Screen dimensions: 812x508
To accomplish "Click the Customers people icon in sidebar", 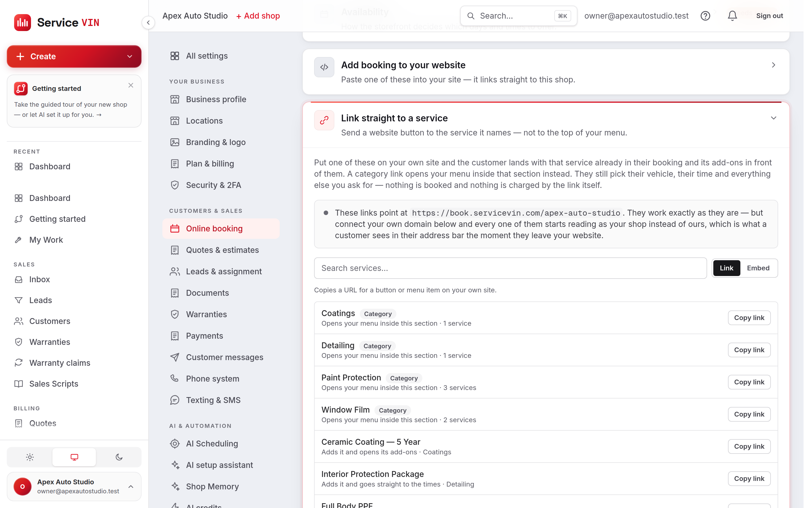I will 19,321.
